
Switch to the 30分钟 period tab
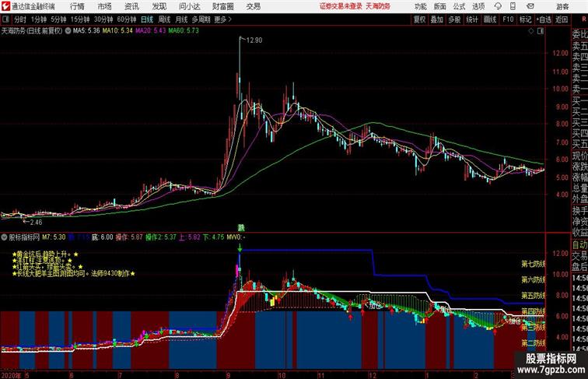click(x=103, y=19)
